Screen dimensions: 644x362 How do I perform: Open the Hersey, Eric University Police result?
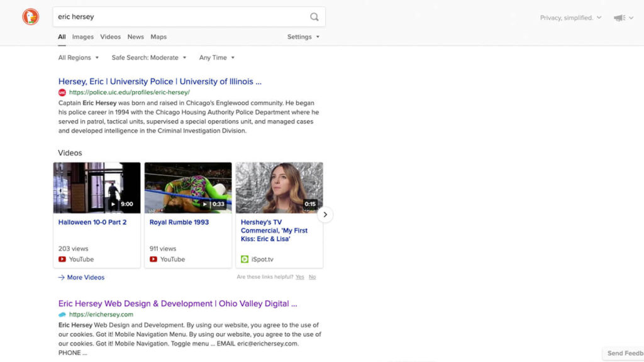click(160, 82)
